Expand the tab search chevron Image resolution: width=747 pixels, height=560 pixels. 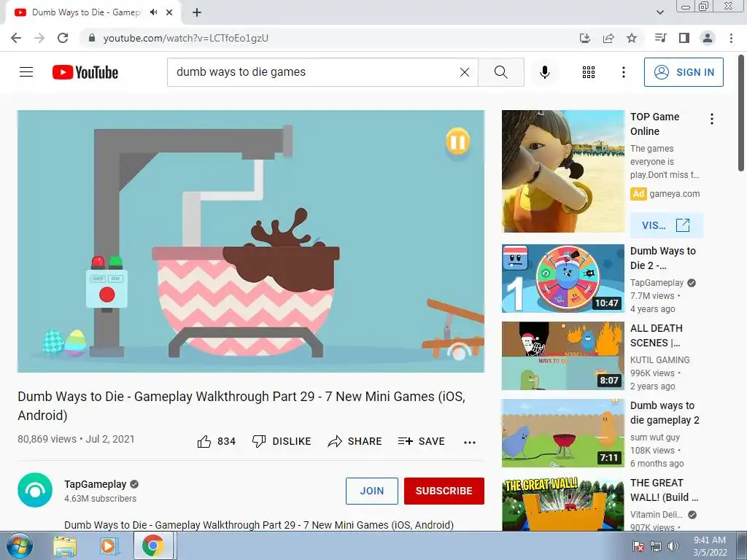[x=660, y=12]
